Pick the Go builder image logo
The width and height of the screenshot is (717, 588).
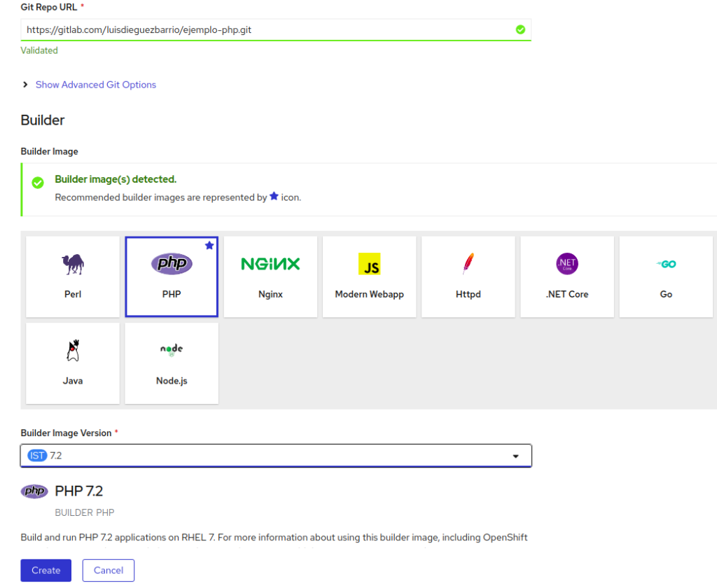[666, 264]
